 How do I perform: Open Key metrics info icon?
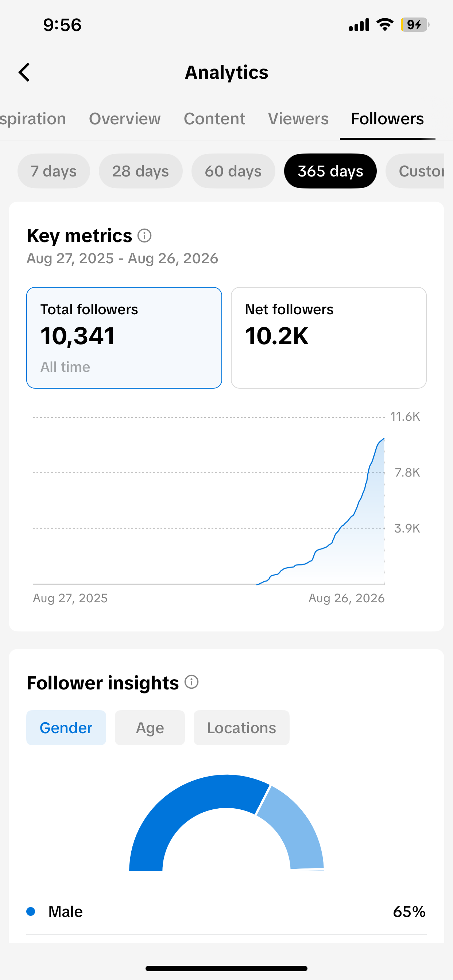click(144, 236)
